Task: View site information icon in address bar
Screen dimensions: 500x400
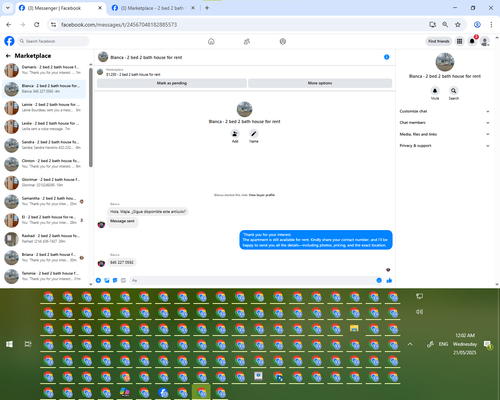Action: pyautogui.click(x=53, y=25)
